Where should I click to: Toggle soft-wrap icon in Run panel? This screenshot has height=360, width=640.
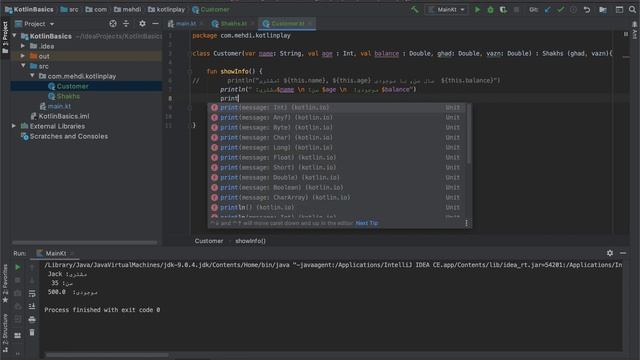(x=32, y=293)
